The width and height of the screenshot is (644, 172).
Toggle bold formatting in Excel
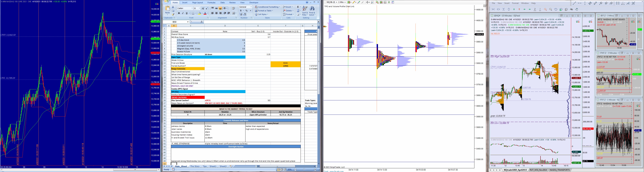click(x=179, y=13)
